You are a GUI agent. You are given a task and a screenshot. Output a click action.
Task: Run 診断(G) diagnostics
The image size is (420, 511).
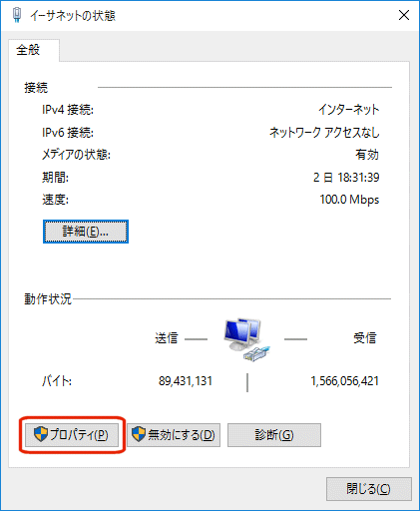274,435
